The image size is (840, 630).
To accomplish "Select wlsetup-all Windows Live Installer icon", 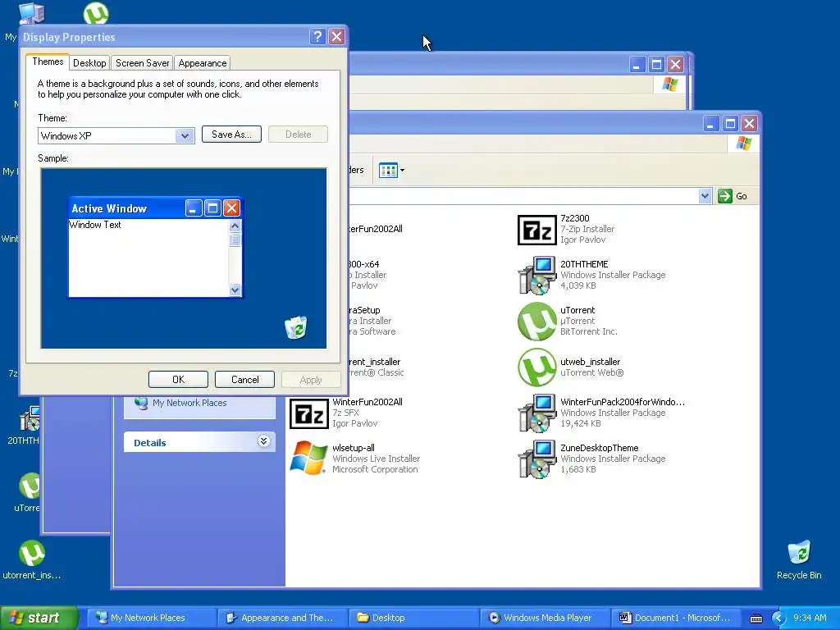I will [309, 459].
